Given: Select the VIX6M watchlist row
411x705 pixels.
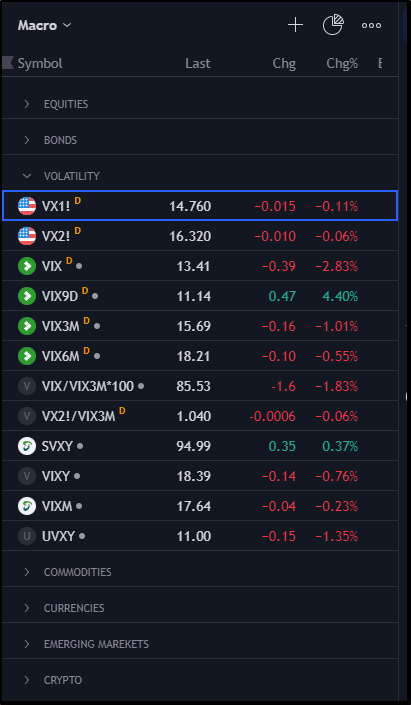Looking at the screenshot, I should (x=200, y=356).
